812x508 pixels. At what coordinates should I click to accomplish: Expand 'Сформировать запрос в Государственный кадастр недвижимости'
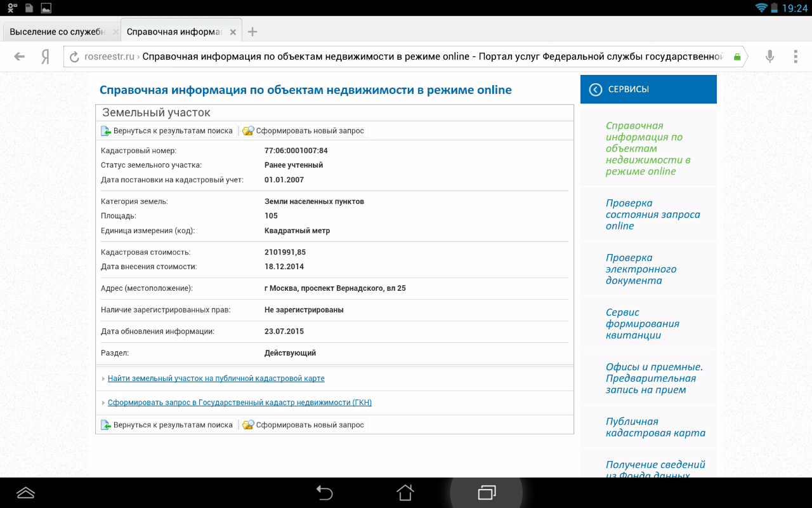click(x=239, y=403)
